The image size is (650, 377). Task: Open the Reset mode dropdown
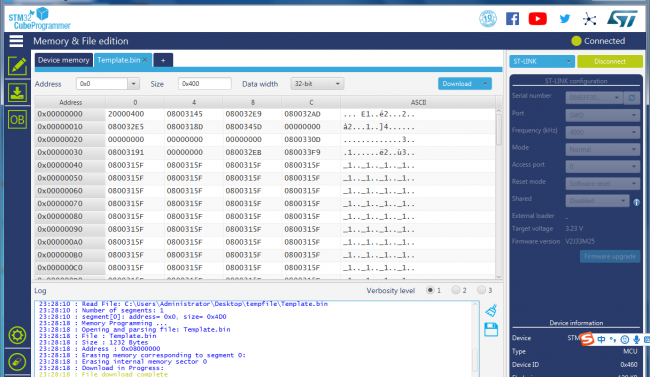pyautogui.click(x=602, y=183)
